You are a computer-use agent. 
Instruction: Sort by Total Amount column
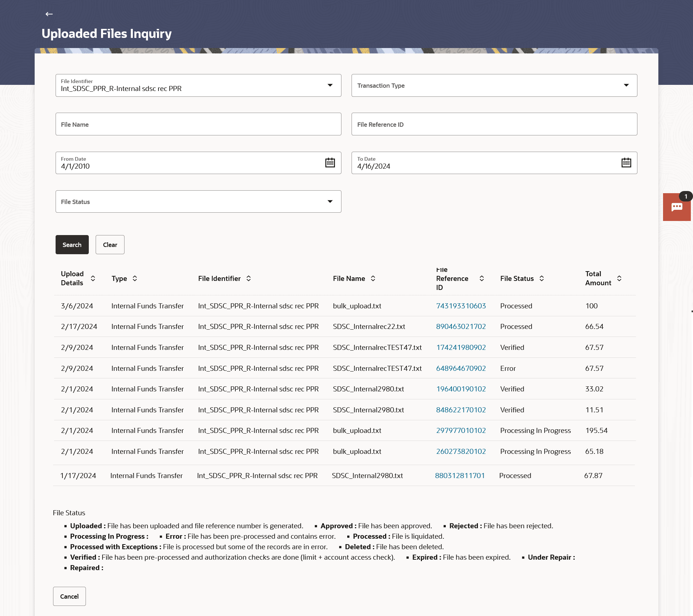[619, 278]
